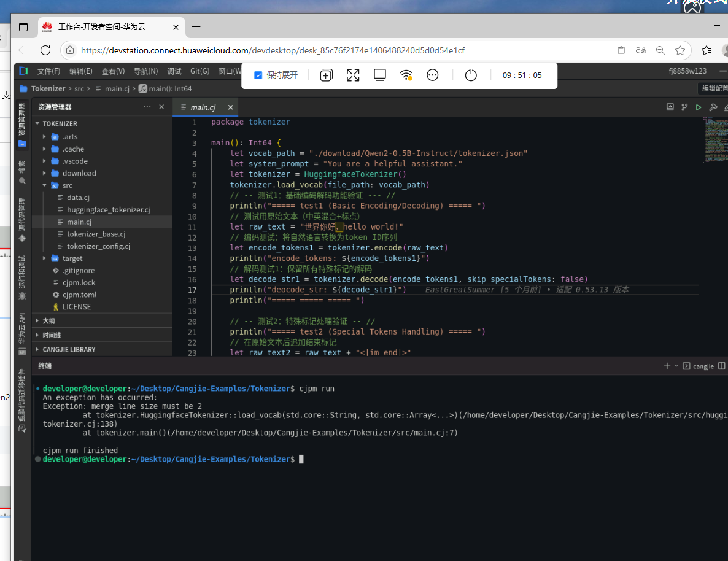Click the browser address bar URL

coord(273,50)
